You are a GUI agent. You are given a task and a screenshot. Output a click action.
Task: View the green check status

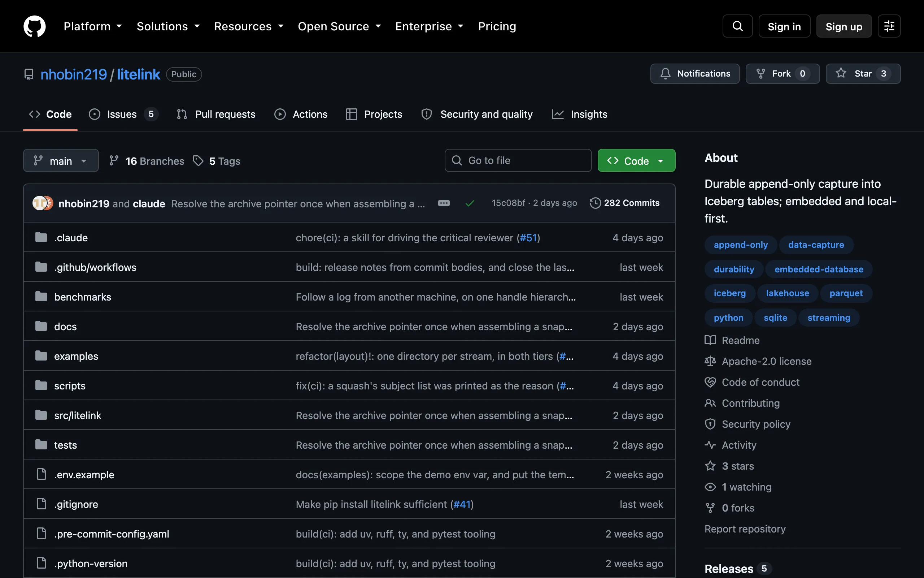(470, 203)
